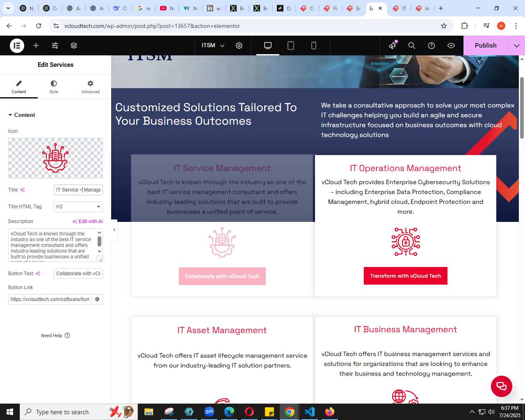Switch to tablet preview mode
This screenshot has height=420, width=525.
click(x=291, y=46)
